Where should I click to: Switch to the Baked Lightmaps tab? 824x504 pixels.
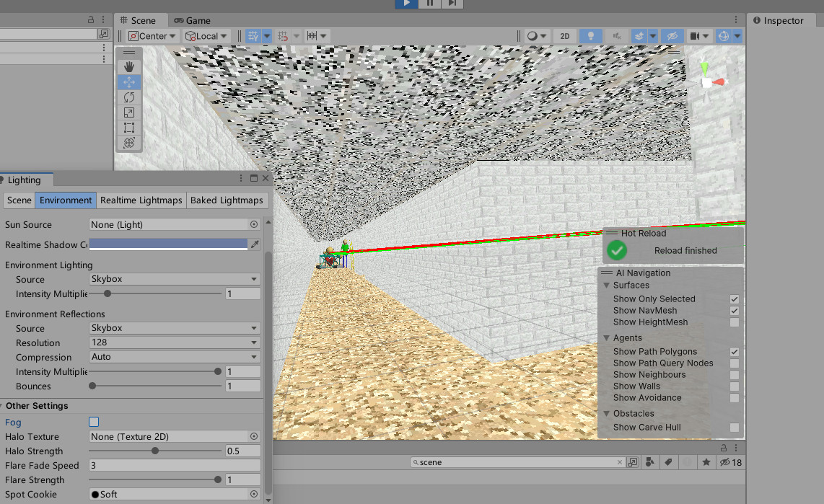[x=227, y=200]
